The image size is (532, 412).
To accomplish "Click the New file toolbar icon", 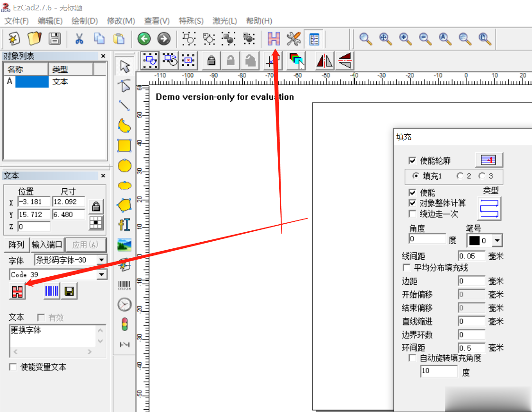I will point(14,39).
